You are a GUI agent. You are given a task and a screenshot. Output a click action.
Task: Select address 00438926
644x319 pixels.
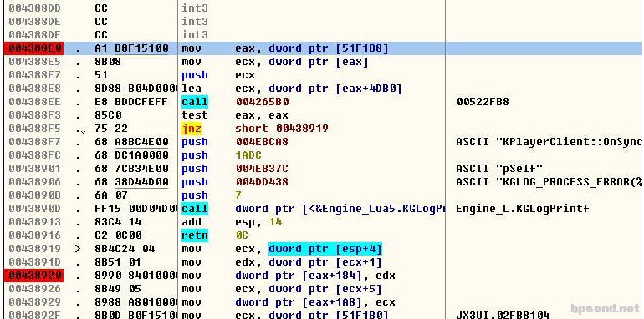click(34, 289)
